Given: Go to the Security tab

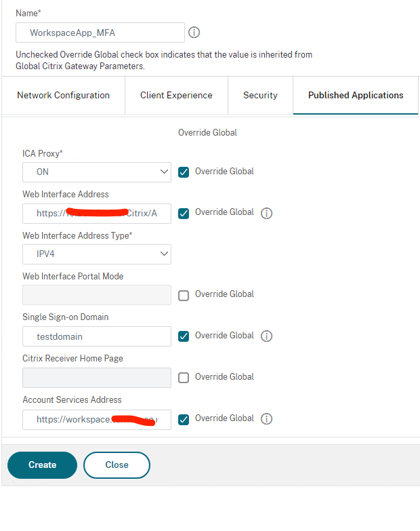Looking at the screenshot, I should [260, 96].
